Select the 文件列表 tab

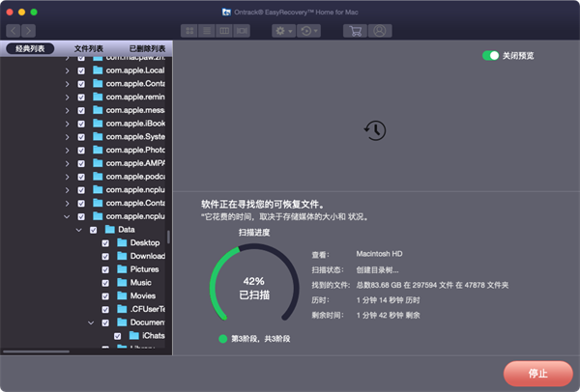[x=89, y=48]
